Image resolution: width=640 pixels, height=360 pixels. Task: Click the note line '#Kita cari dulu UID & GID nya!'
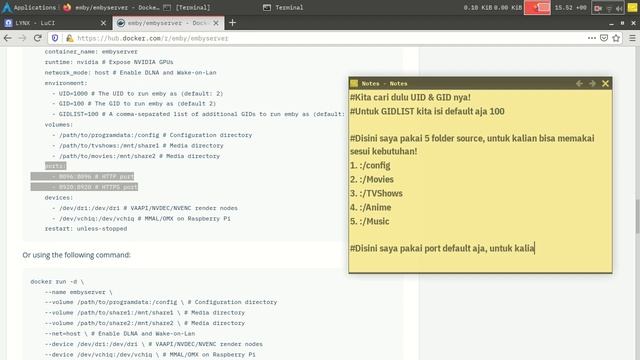pos(410,97)
